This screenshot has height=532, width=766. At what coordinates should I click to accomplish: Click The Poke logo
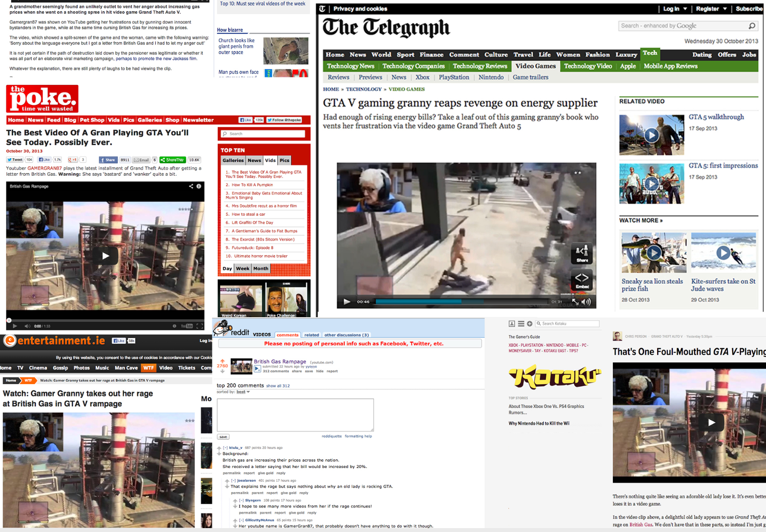tap(42, 99)
